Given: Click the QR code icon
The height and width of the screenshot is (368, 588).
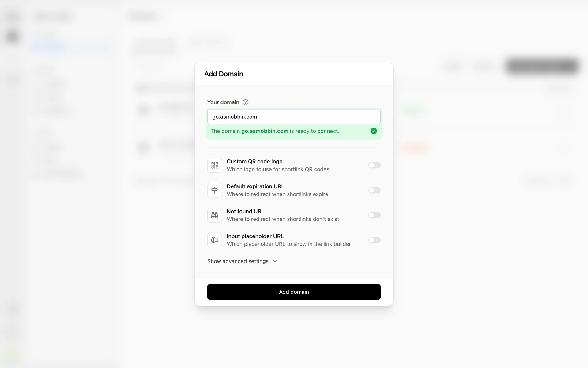Looking at the screenshot, I should coord(215,166).
